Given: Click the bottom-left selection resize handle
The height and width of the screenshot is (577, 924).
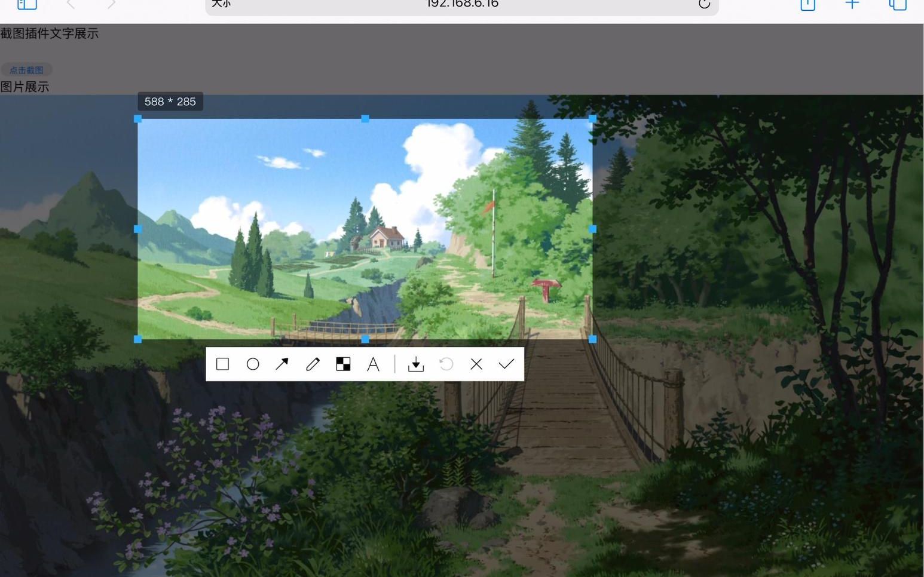Looking at the screenshot, I should tap(137, 339).
